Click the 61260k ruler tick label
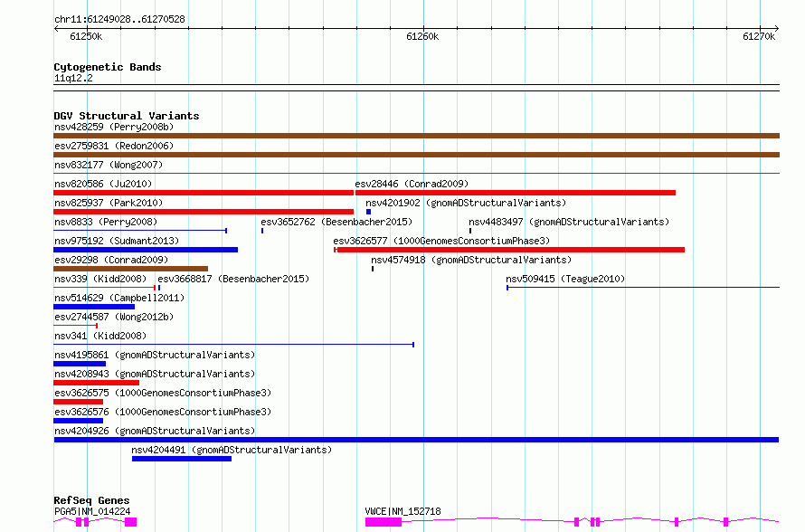Image resolution: width=805 pixels, height=532 pixels. pyautogui.click(x=422, y=36)
